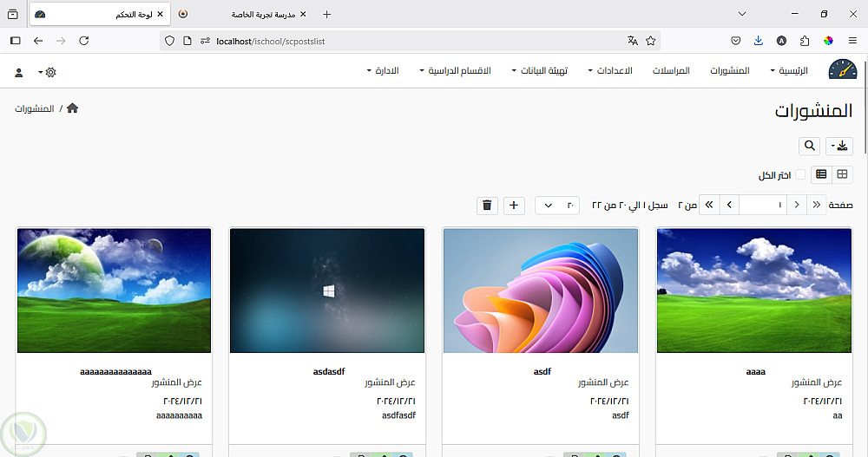Add a new post with plus button
The height and width of the screenshot is (457, 868).
(514, 206)
